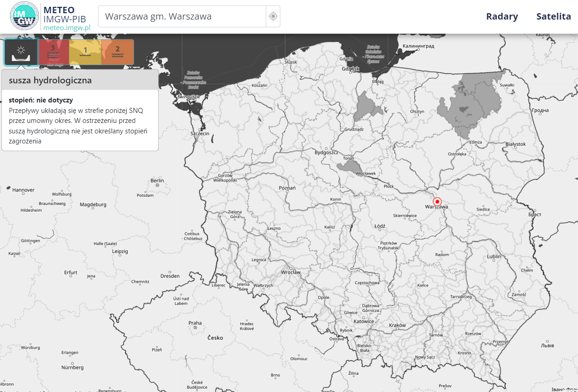Select the orange level 2 warning
The height and width of the screenshot is (392, 578).
coord(118,52)
